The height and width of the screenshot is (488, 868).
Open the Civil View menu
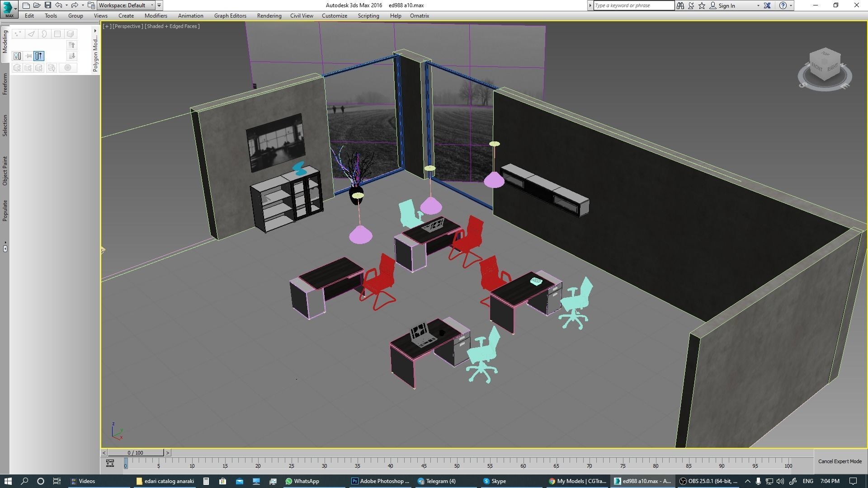[302, 16]
